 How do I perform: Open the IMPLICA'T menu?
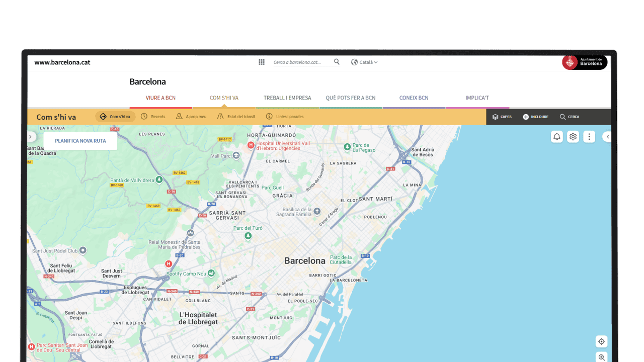(x=477, y=98)
